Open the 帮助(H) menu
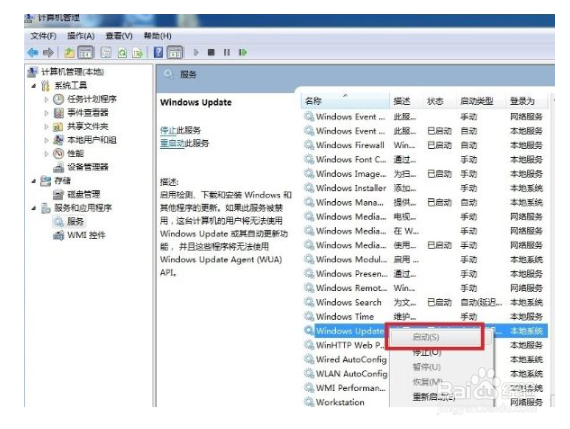The width and height of the screenshot is (570, 429). (x=157, y=36)
